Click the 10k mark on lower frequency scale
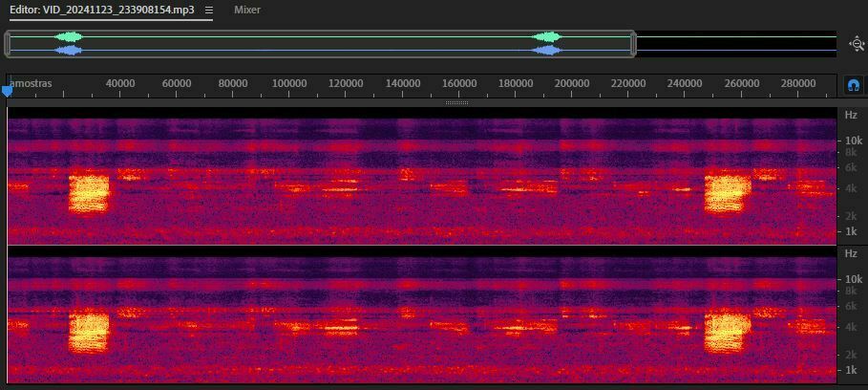Viewport: 868px width, 390px height. click(x=850, y=279)
